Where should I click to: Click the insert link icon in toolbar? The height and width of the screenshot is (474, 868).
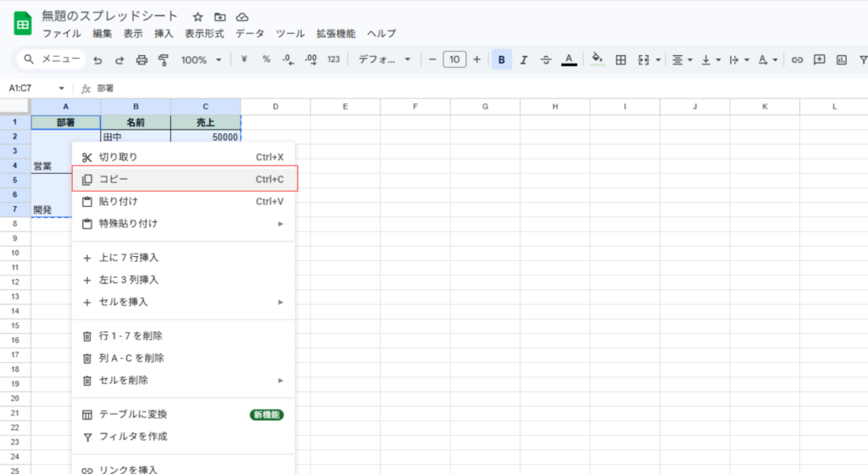click(x=797, y=60)
